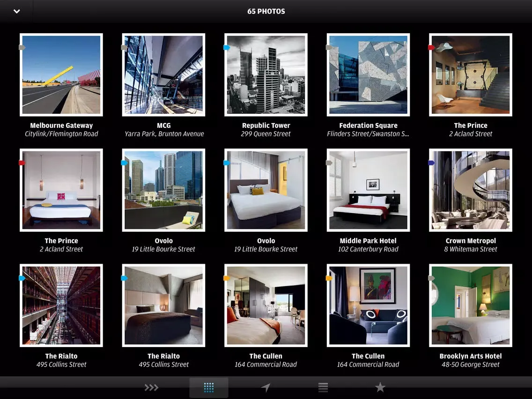Open The Rialto bedroom photo thumbnail

click(x=163, y=305)
